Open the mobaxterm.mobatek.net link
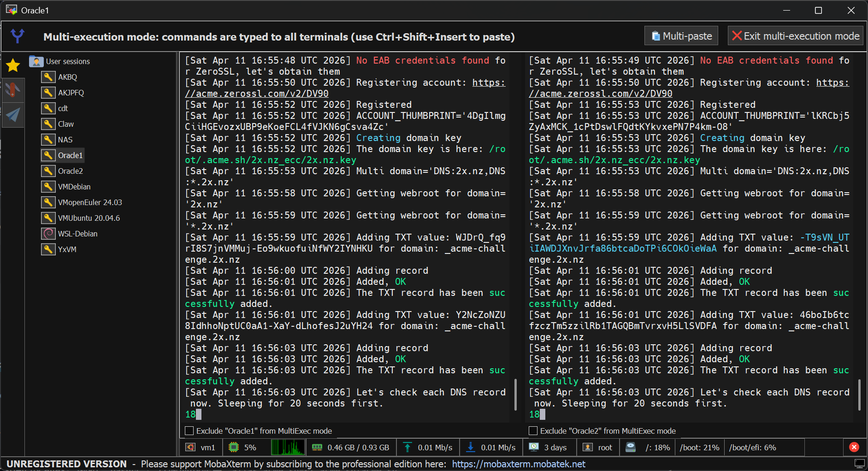Screen dimensions: 868x471 519,464
